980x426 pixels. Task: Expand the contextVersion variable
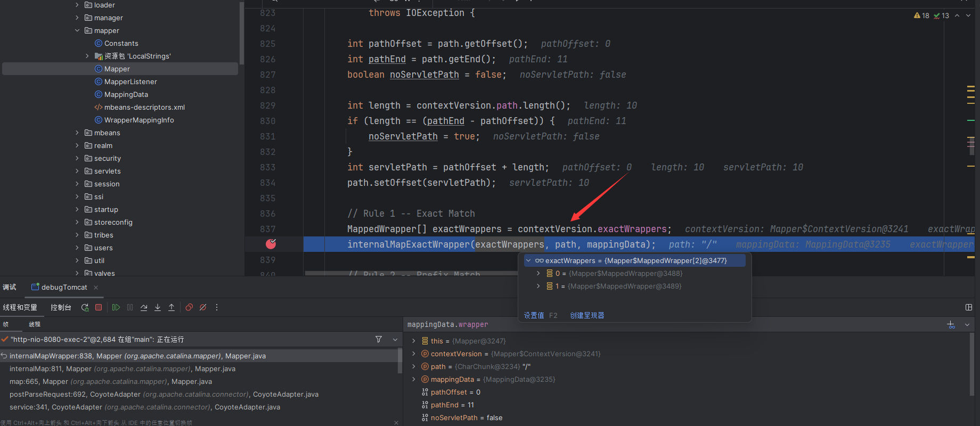[413, 354]
